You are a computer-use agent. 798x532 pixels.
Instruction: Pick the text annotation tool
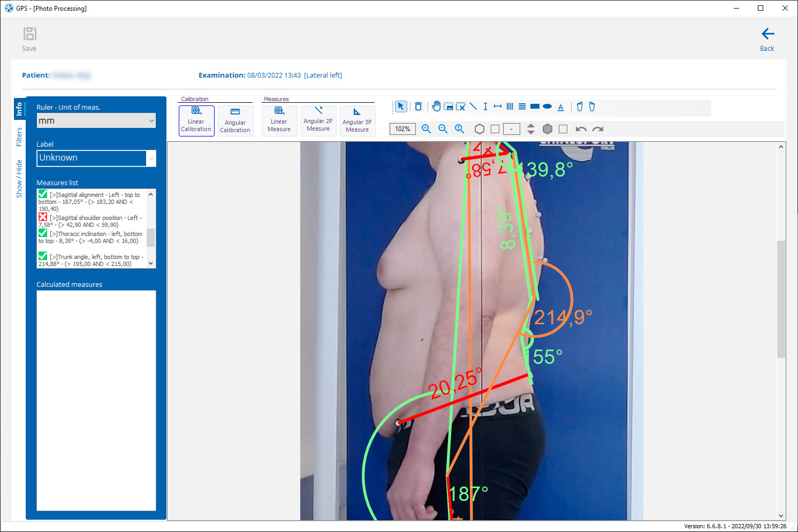tap(560, 107)
